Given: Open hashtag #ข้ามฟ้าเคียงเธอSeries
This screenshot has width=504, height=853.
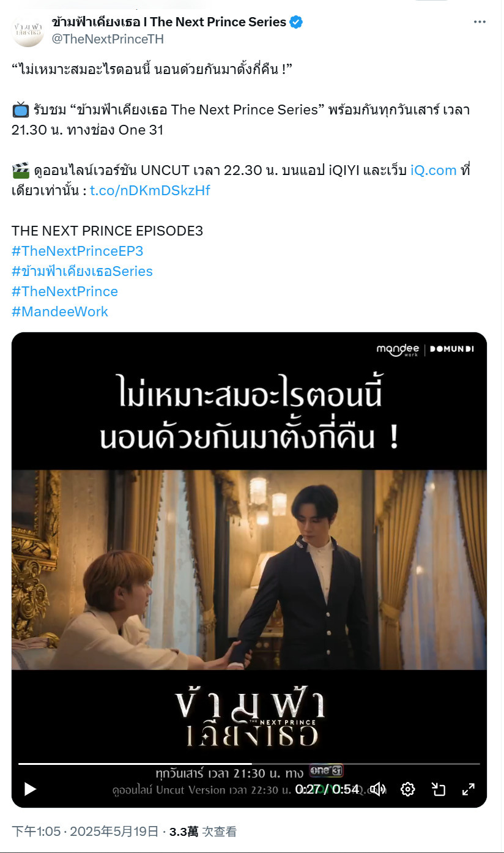Looking at the screenshot, I should point(82,271).
